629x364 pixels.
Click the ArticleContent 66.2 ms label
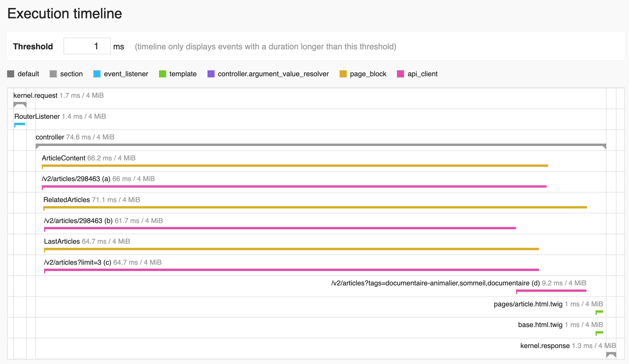89,158
